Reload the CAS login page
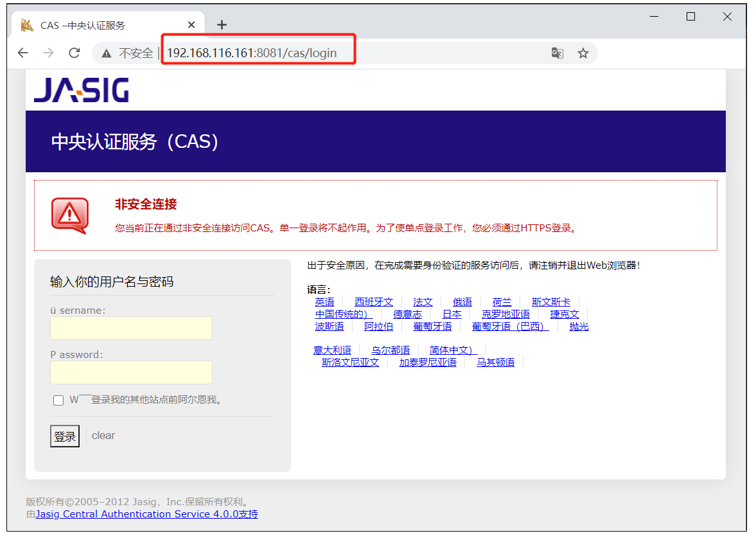The width and height of the screenshot is (756, 538). pos(75,53)
